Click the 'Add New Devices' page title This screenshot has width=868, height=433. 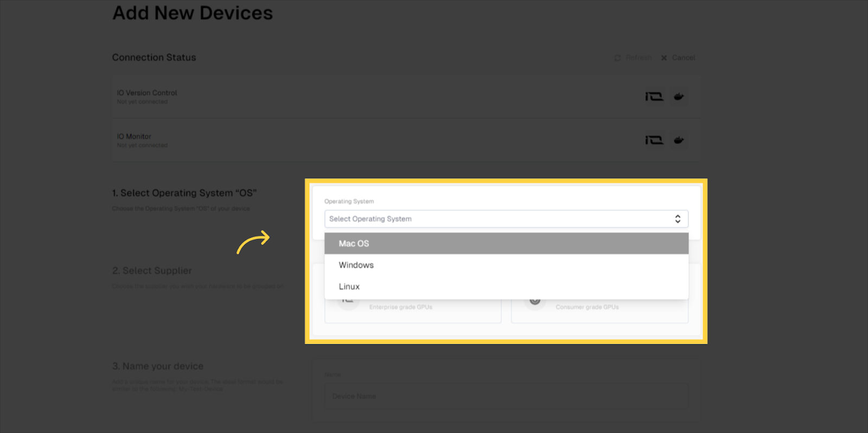point(193,13)
